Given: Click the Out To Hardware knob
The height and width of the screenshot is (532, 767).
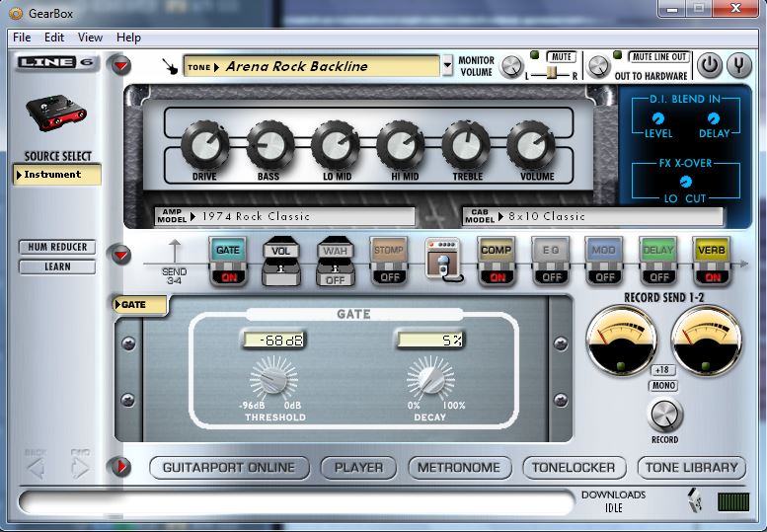Looking at the screenshot, I should [x=599, y=66].
